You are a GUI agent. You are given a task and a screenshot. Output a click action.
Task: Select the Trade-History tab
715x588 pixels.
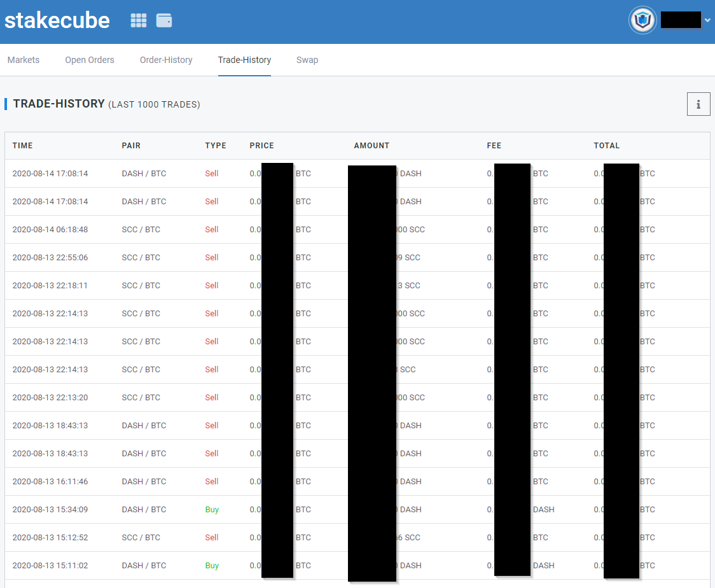pyautogui.click(x=244, y=60)
